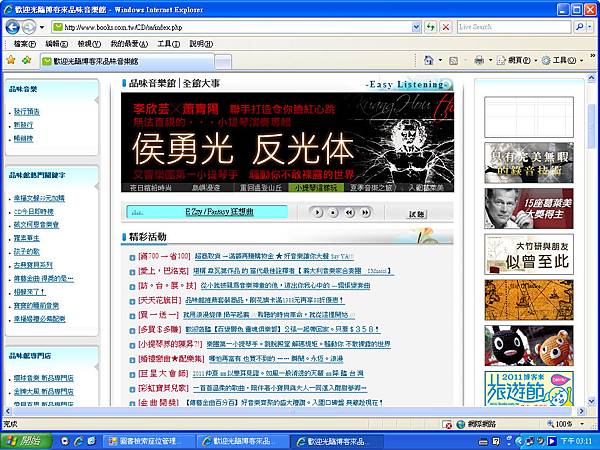The width and height of the screenshot is (600, 450).
Task: Click the address bar URL field
Action: tap(232, 27)
